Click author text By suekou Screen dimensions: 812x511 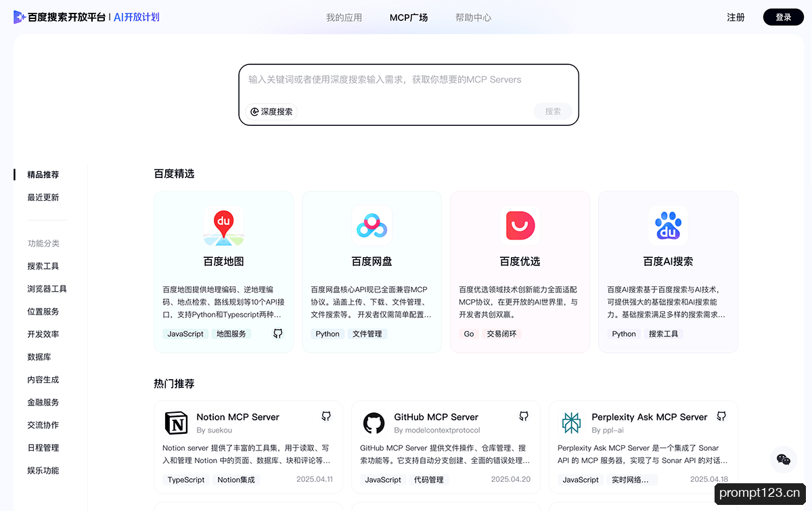click(x=214, y=430)
